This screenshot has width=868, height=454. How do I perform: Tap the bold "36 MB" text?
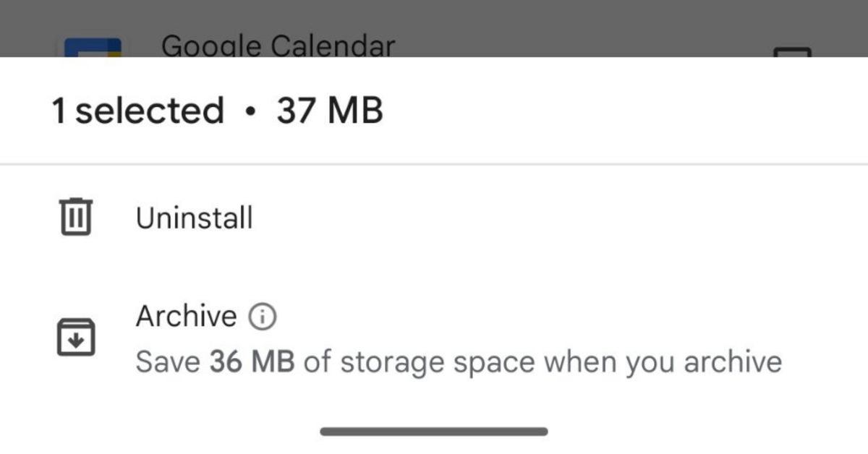[x=252, y=361]
